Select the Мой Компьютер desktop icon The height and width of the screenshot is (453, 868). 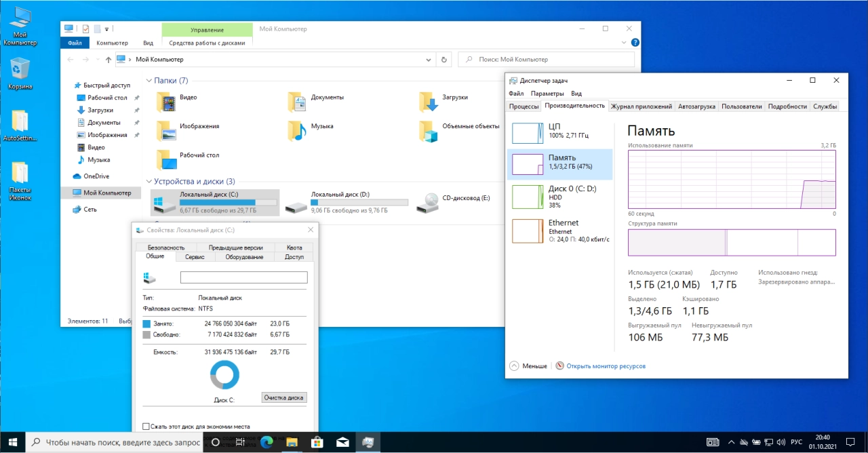(20, 26)
